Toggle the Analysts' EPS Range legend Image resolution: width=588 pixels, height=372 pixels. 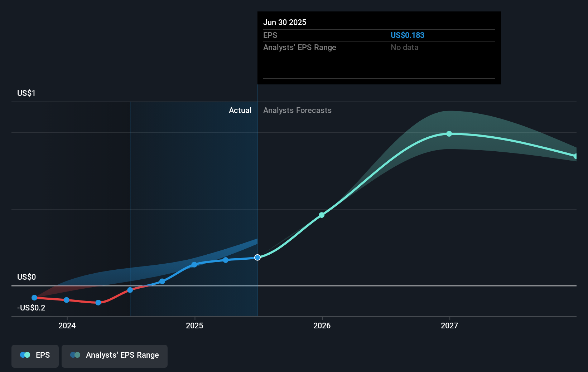[115, 356]
